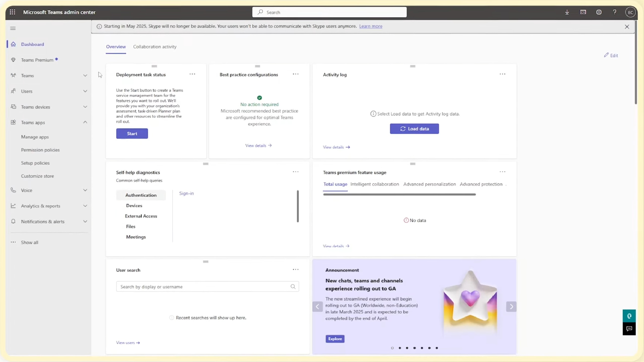Open the settings gear icon

pos(599,12)
